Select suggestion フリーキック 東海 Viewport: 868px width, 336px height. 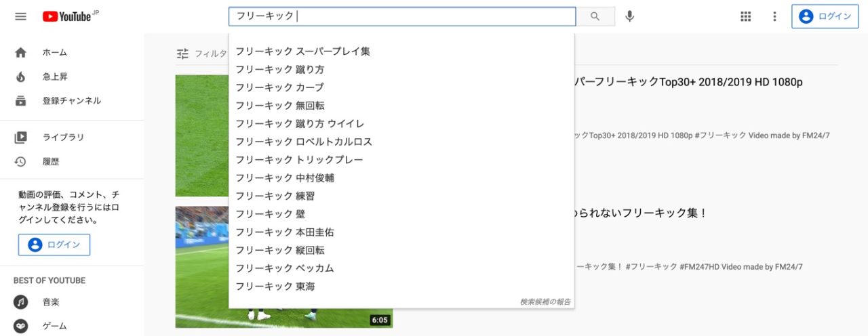click(x=401, y=286)
